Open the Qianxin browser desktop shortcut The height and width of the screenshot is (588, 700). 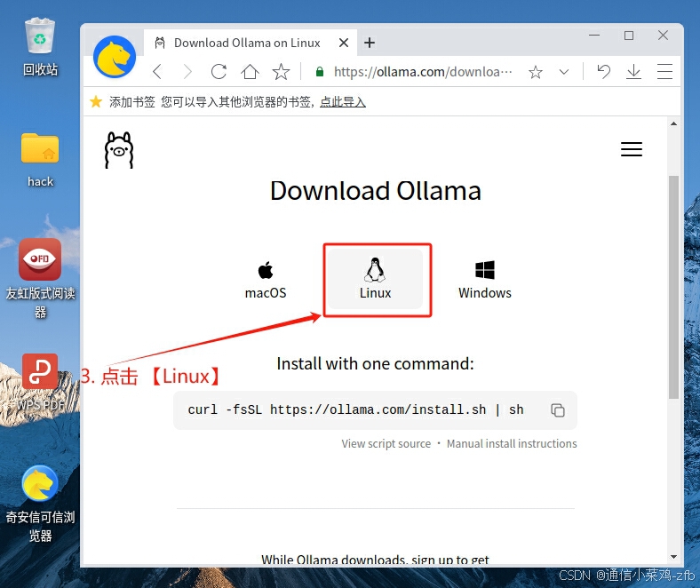click(40, 504)
